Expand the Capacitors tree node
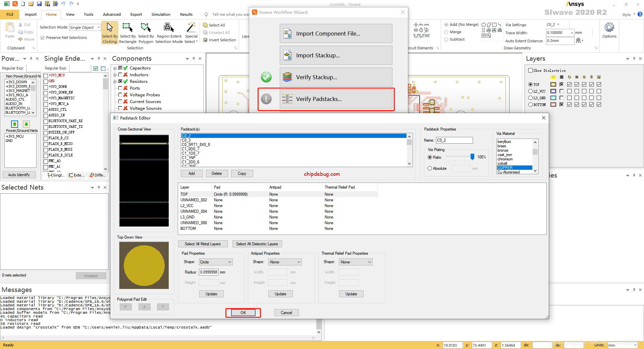 pyautogui.click(x=115, y=68)
